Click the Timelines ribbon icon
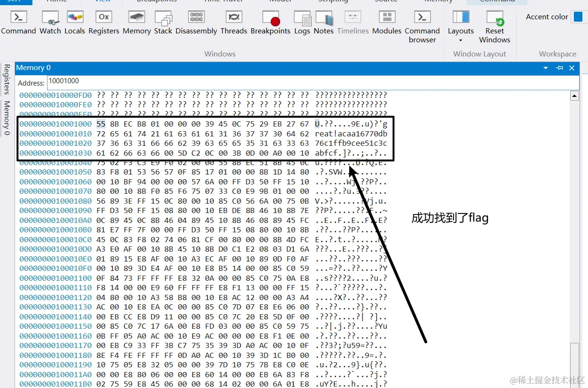The image size is (588, 388). (353, 23)
